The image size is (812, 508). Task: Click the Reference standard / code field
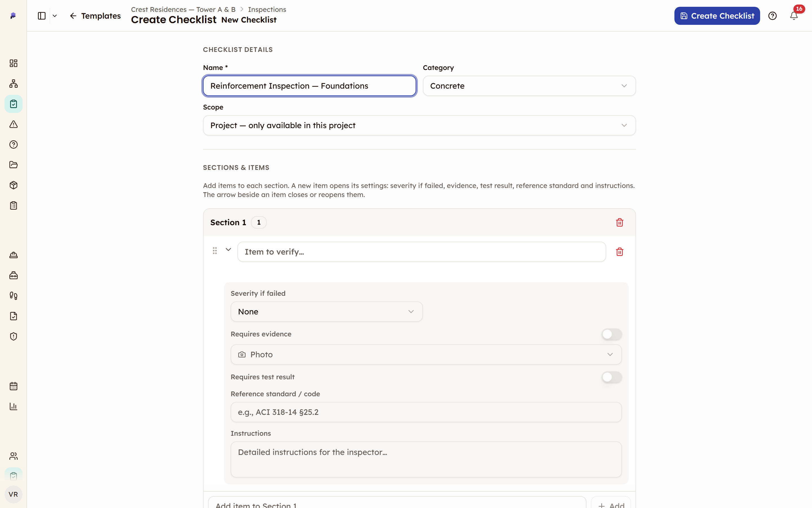pos(426,412)
